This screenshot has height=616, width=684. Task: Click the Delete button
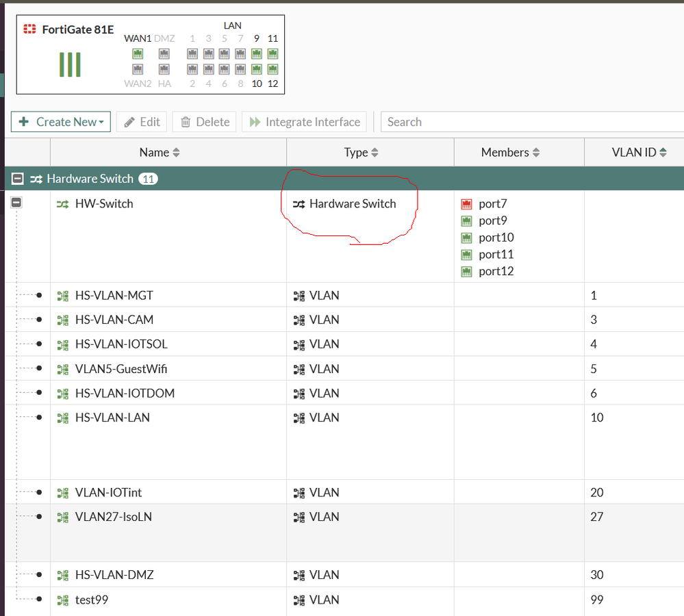point(204,122)
